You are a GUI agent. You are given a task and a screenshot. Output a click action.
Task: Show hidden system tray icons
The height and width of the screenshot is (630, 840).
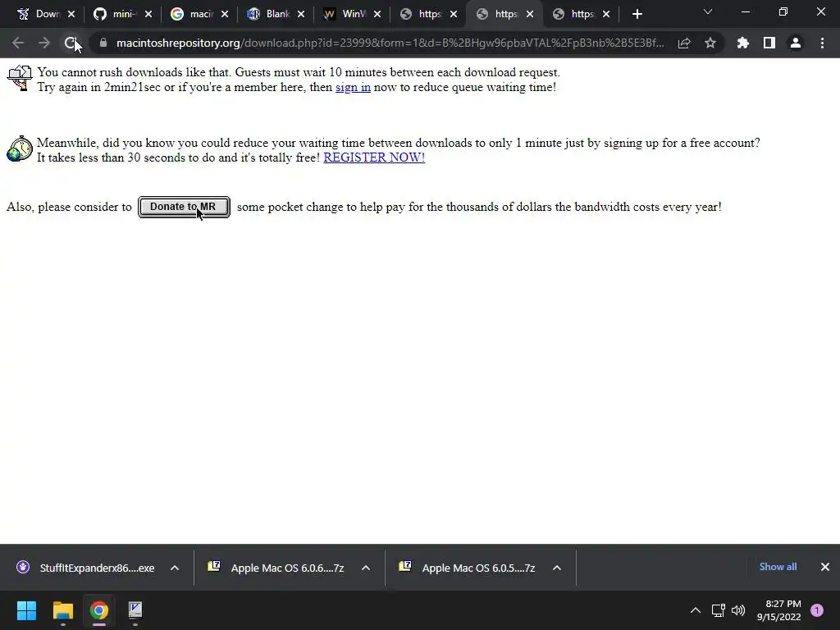[x=696, y=610]
